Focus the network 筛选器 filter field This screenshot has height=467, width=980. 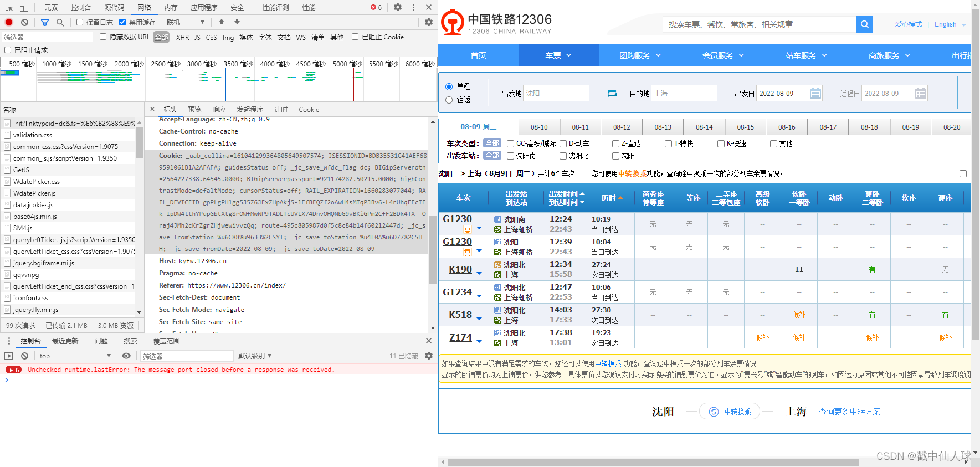point(48,37)
